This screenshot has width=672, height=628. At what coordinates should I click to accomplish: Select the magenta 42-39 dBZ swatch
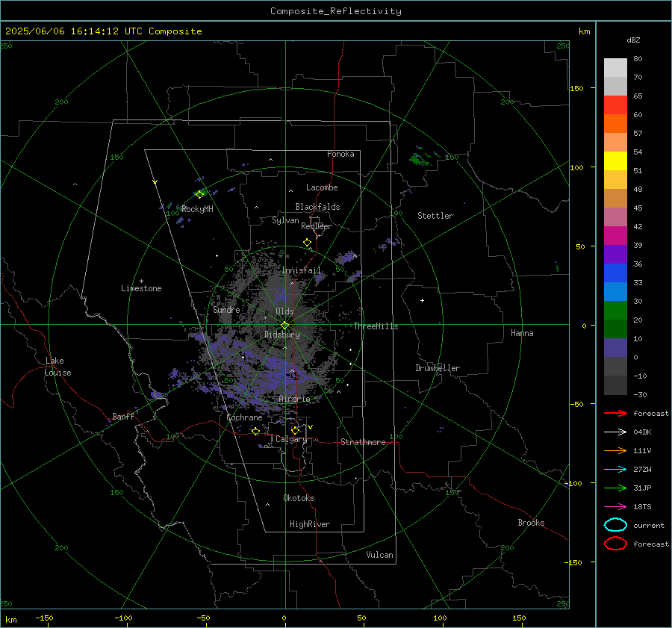[615, 236]
